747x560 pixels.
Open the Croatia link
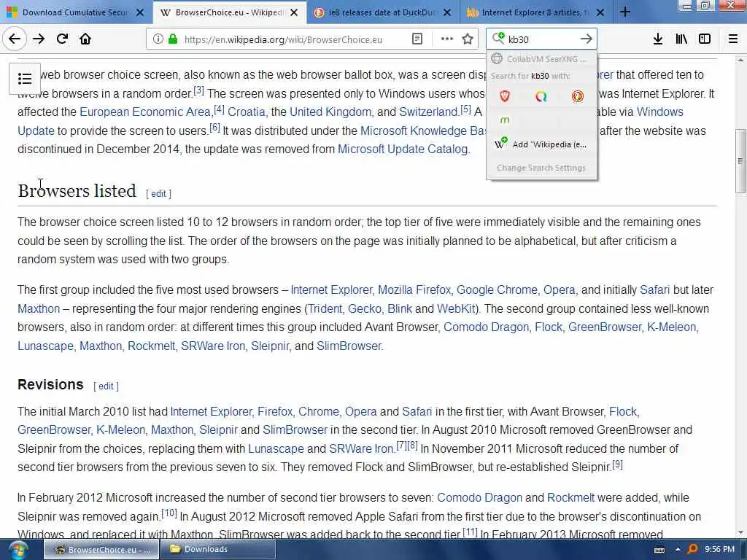[247, 112]
